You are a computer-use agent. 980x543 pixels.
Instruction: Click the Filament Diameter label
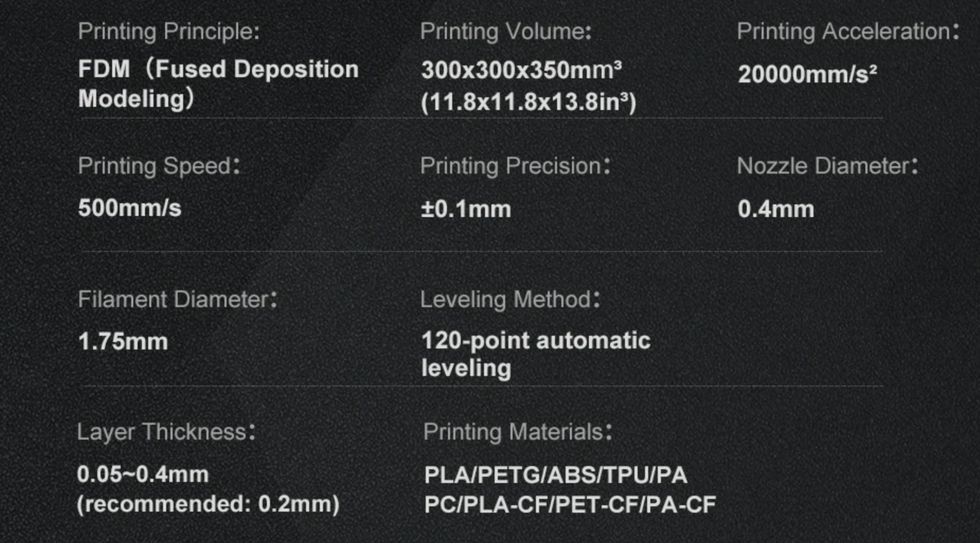177,299
